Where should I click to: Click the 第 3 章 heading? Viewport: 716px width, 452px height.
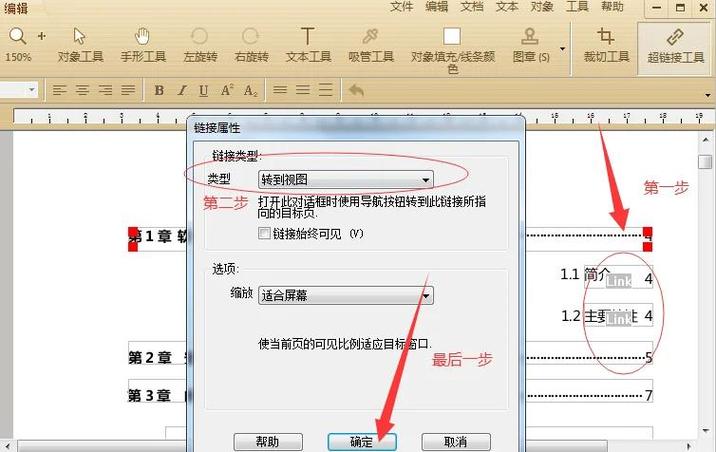[x=150, y=395]
